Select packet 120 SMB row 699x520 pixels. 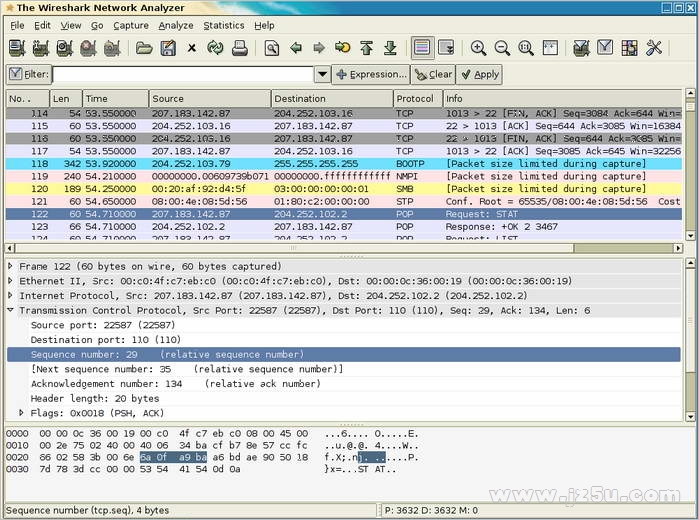click(x=344, y=189)
